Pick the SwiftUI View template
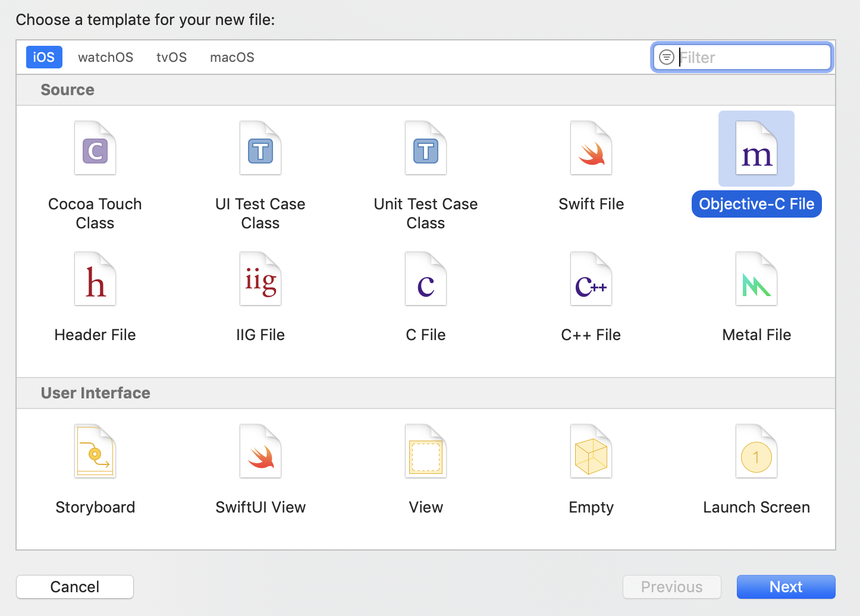Screen dimensions: 860x616 [260, 452]
